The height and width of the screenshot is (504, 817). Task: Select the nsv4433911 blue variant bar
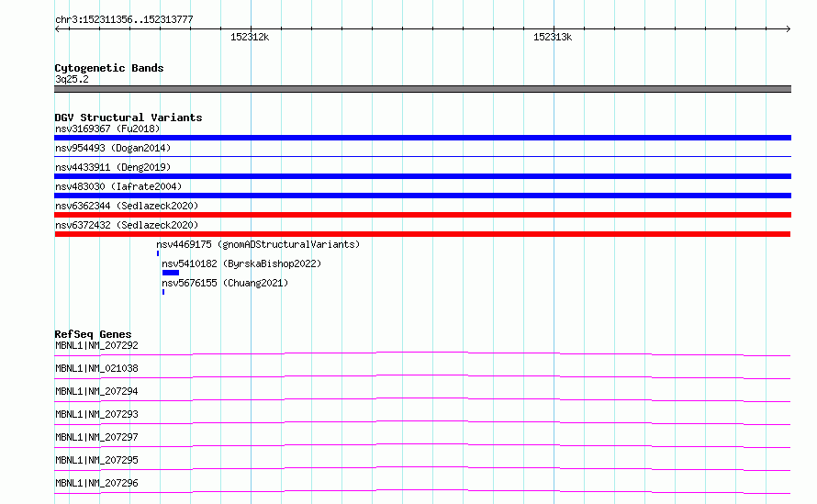coord(422,176)
